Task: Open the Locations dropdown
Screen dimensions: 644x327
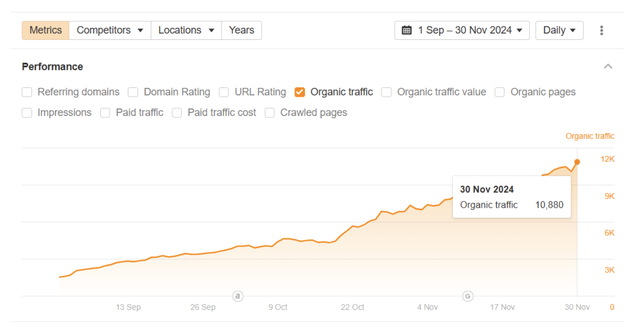Action: (x=186, y=30)
